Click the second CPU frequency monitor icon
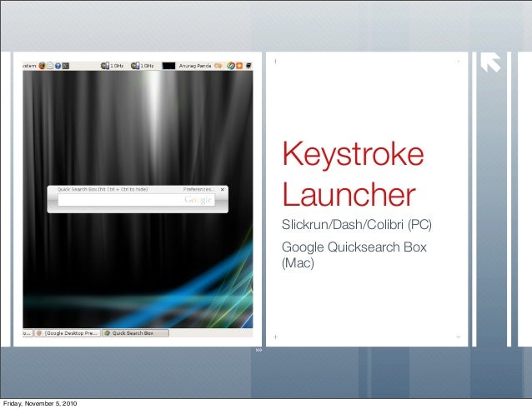This screenshot has width=532, height=409. click(135, 66)
